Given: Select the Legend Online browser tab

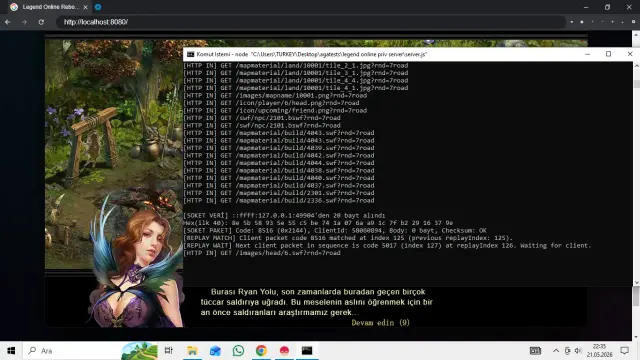Looking at the screenshot, I should pos(49,7).
